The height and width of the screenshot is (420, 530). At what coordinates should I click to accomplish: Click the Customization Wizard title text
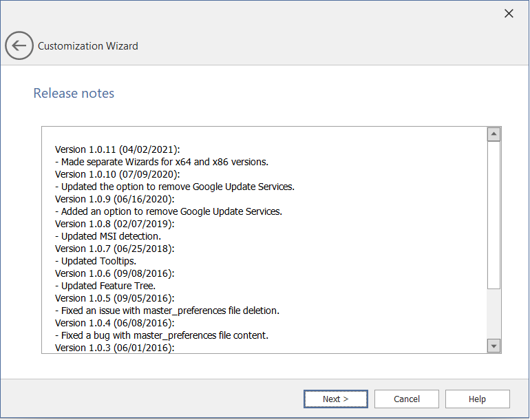click(x=87, y=46)
